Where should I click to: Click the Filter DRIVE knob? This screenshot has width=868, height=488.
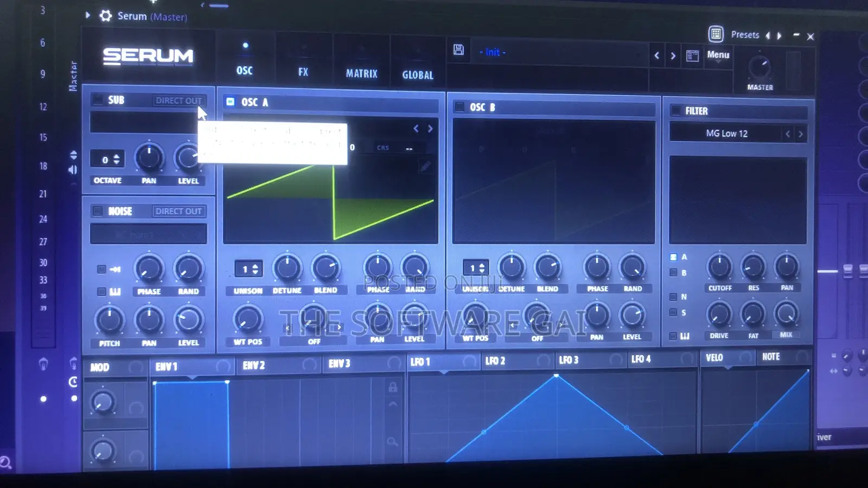[x=719, y=314]
